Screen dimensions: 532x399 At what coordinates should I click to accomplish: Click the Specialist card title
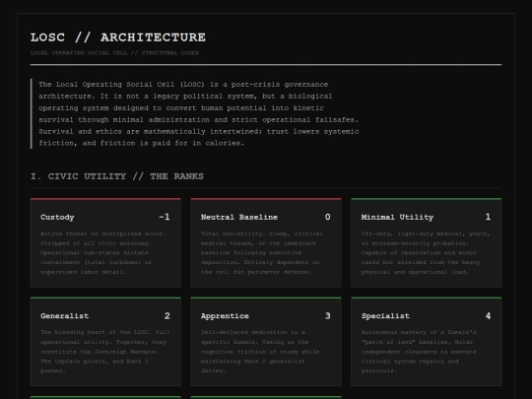point(385,316)
